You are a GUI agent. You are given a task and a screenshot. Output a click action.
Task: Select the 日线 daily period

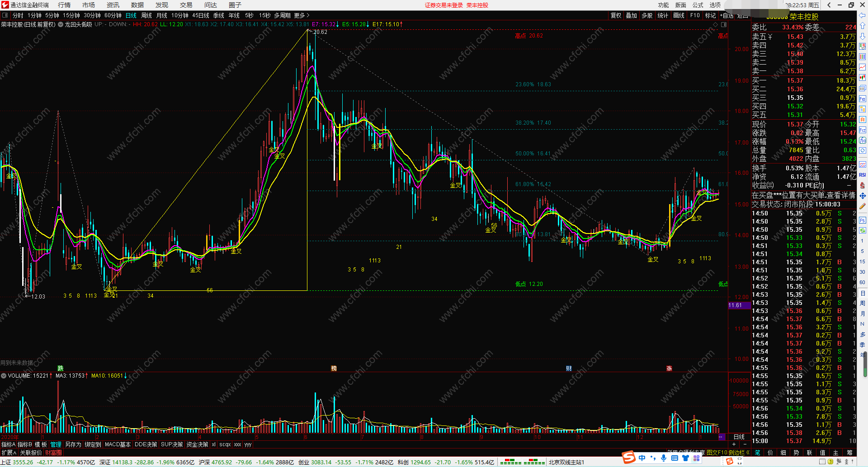(131, 15)
